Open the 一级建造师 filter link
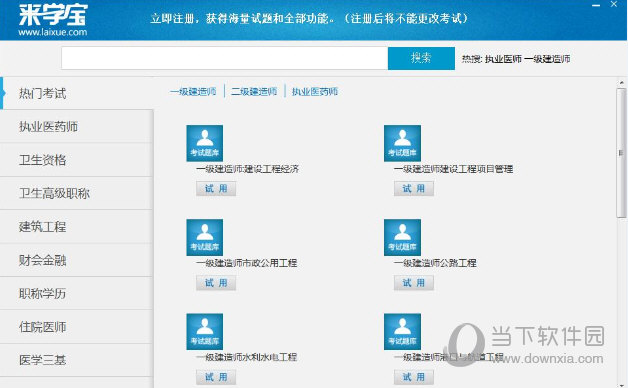Viewport: 628px width, 388px height. (x=193, y=92)
